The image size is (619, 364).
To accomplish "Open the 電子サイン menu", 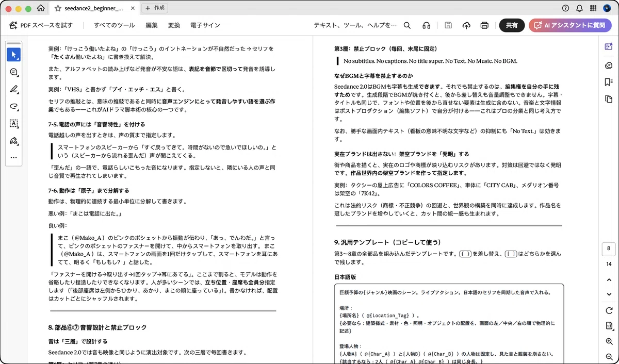I will tap(205, 25).
